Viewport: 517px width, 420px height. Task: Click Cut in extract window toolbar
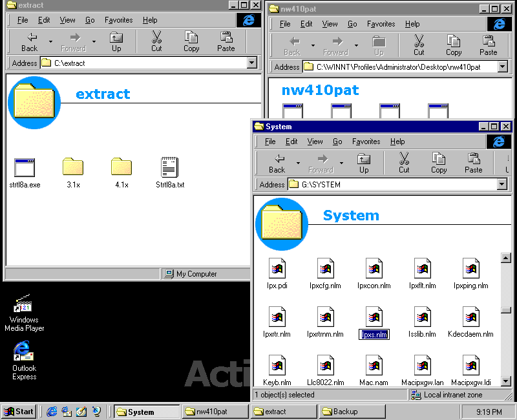[156, 41]
